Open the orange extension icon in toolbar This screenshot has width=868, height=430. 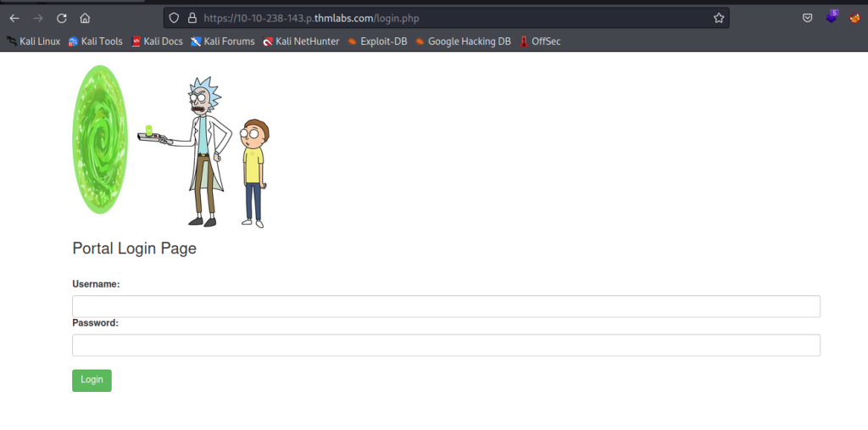click(x=854, y=18)
